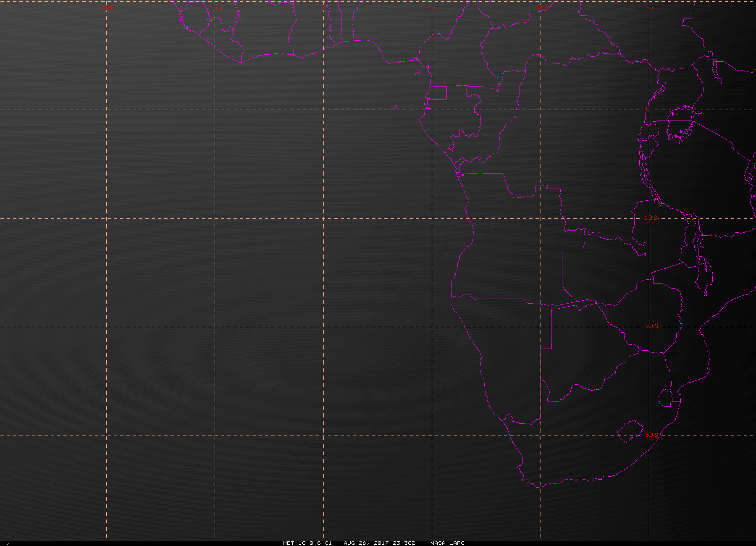This screenshot has width=756, height=546.
Task: Click the "10 E" longitude label
Action: [x=434, y=8]
